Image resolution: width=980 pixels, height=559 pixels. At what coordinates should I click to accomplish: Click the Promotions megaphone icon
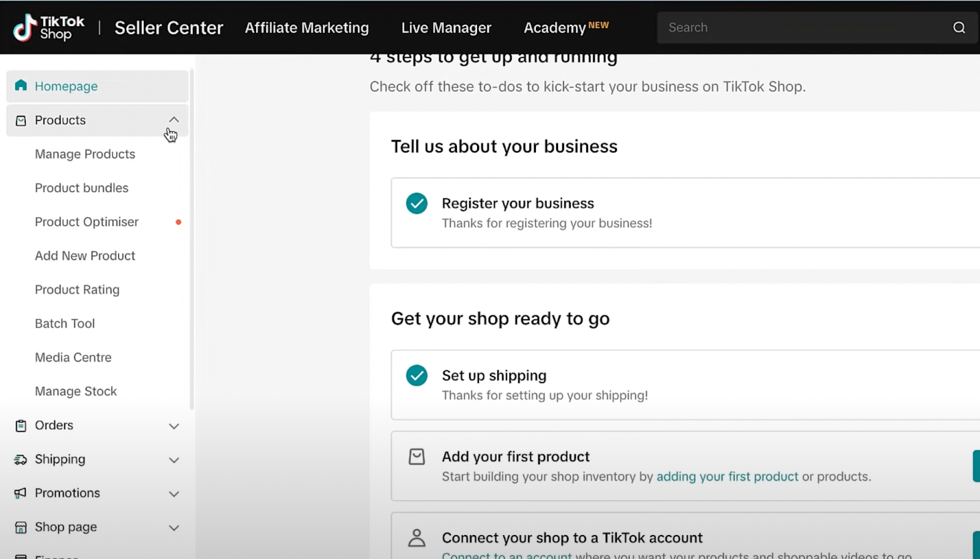[21, 493]
